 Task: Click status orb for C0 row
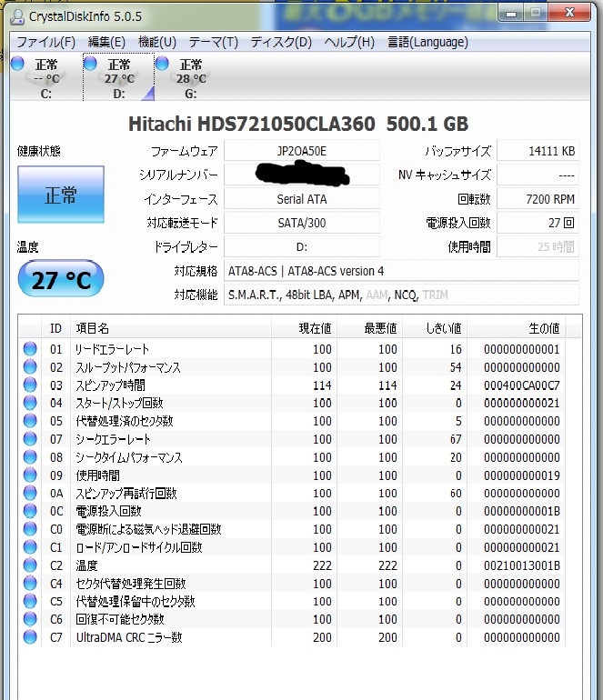click(30, 529)
